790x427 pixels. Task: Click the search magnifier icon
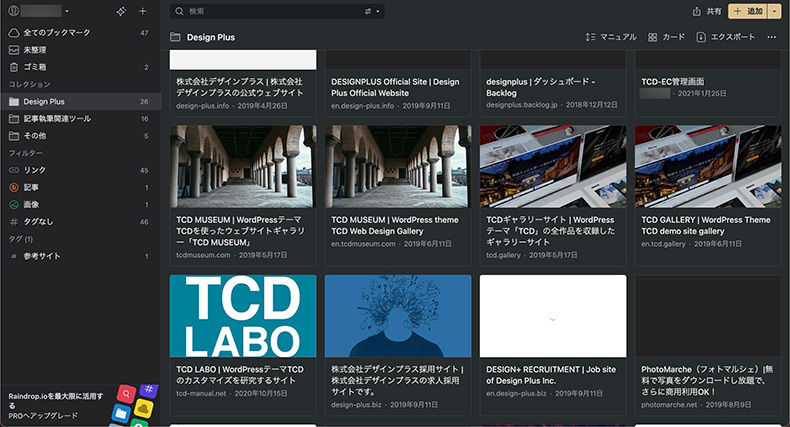coord(179,11)
